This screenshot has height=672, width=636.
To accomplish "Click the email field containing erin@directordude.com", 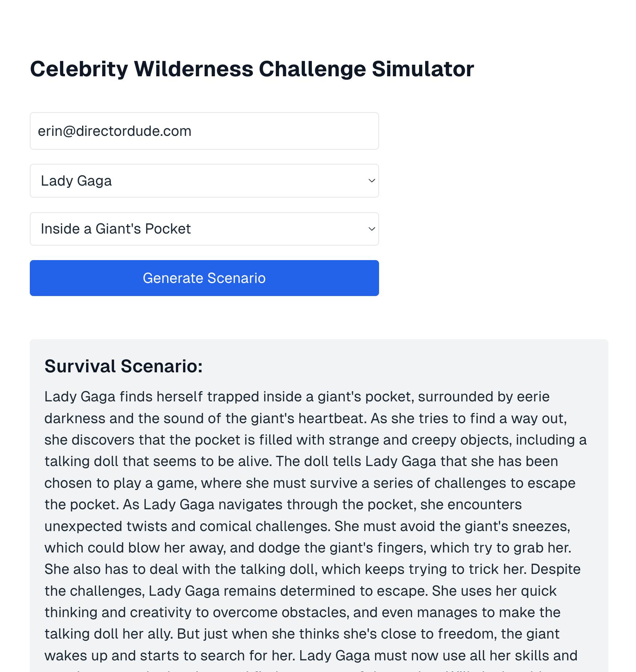I will 204,131.
